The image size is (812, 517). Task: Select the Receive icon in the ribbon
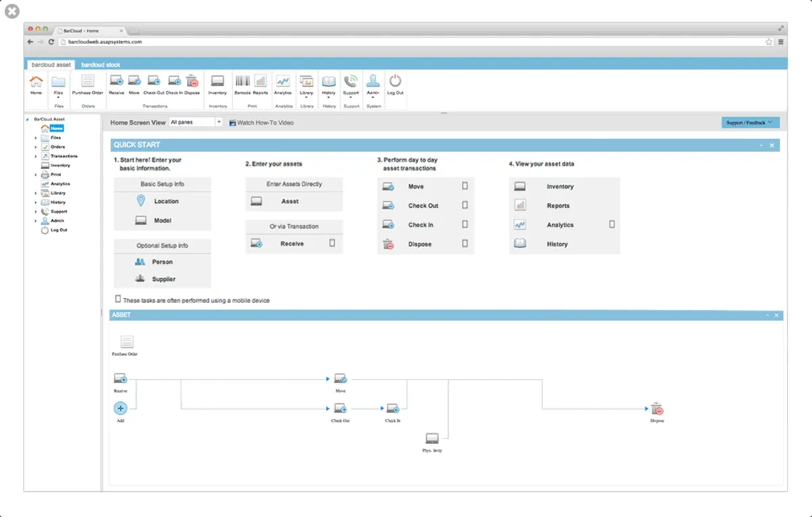click(116, 83)
